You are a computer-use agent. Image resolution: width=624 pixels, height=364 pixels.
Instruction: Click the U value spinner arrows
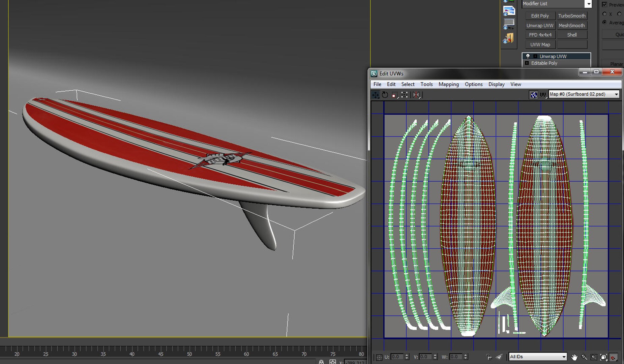pos(407,357)
